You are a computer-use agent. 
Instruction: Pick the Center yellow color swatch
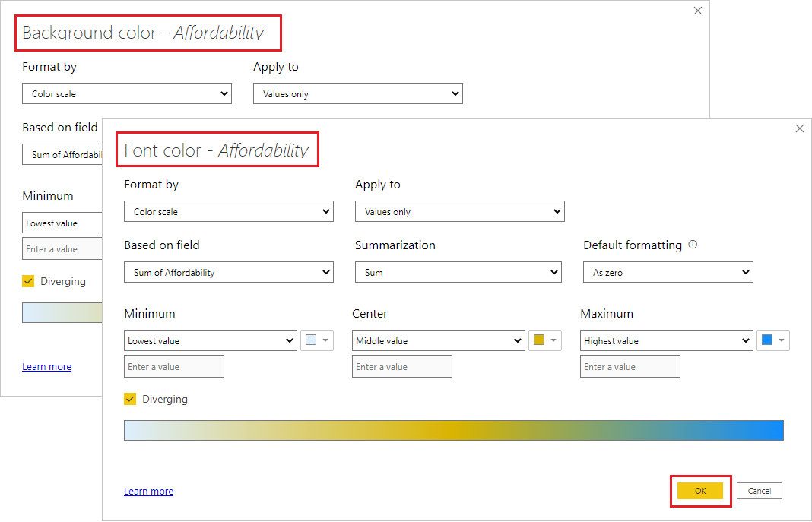click(x=545, y=340)
